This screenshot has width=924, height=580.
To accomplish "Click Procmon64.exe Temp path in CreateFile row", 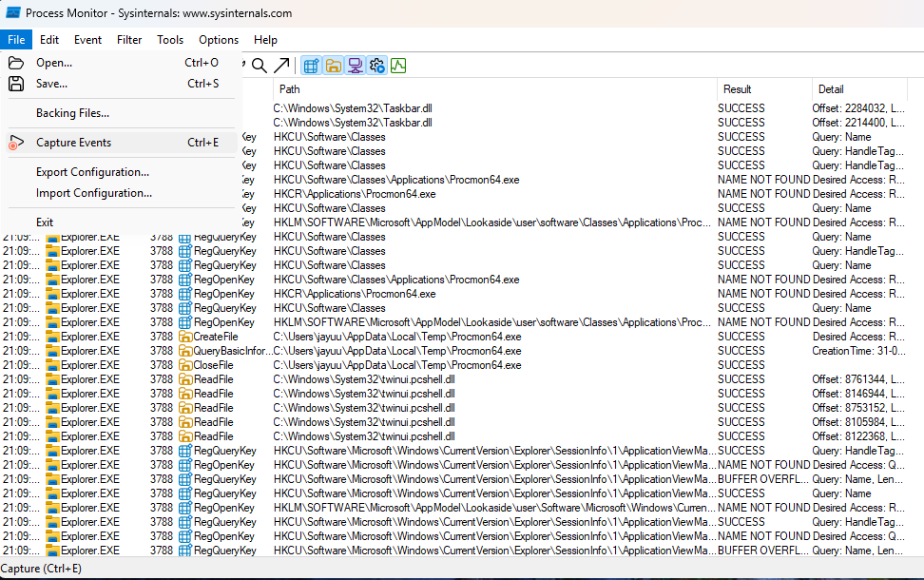I will pyautogui.click(x=397, y=337).
